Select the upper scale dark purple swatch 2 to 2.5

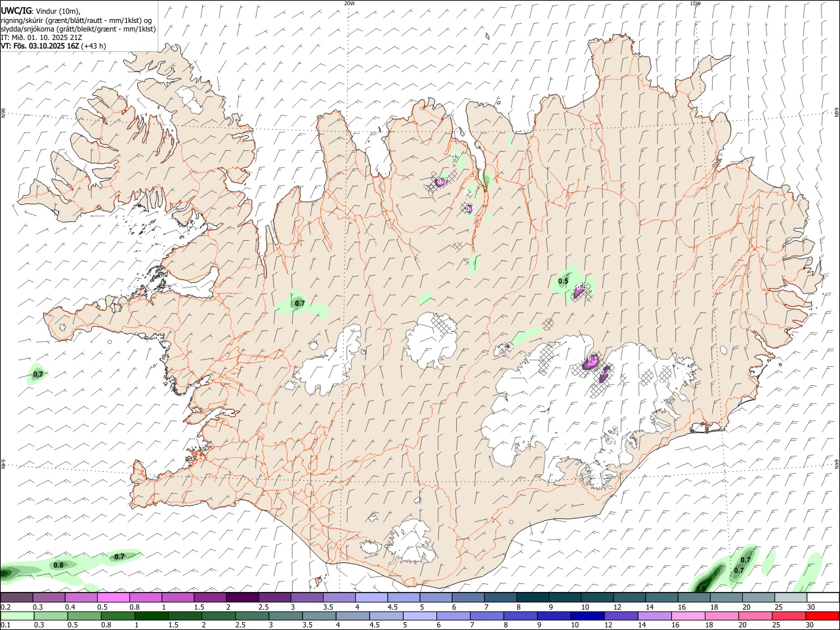pos(242,597)
